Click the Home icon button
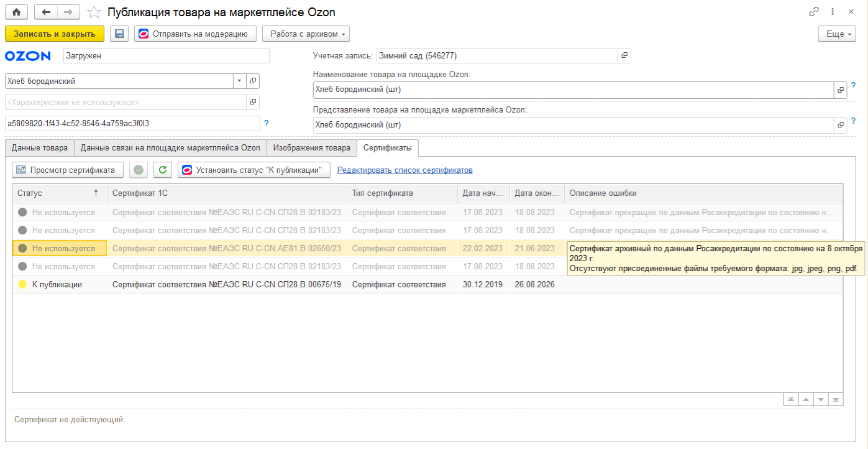The image size is (868, 449). pyautogui.click(x=17, y=12)
